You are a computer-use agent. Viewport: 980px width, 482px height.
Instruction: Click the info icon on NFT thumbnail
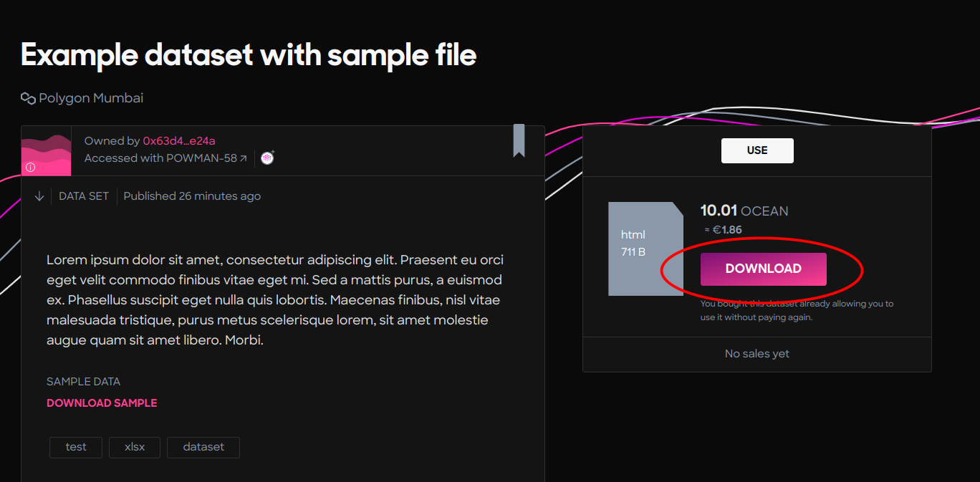30,167
